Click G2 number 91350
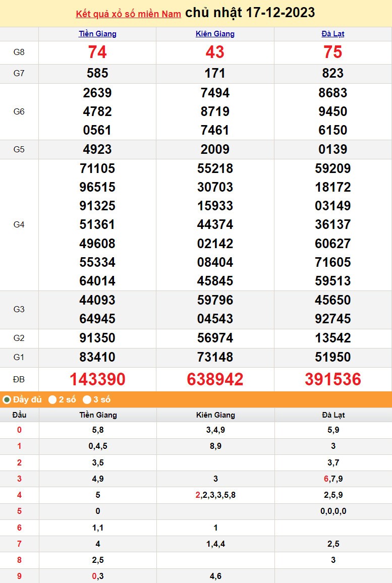 coord(97,338)
